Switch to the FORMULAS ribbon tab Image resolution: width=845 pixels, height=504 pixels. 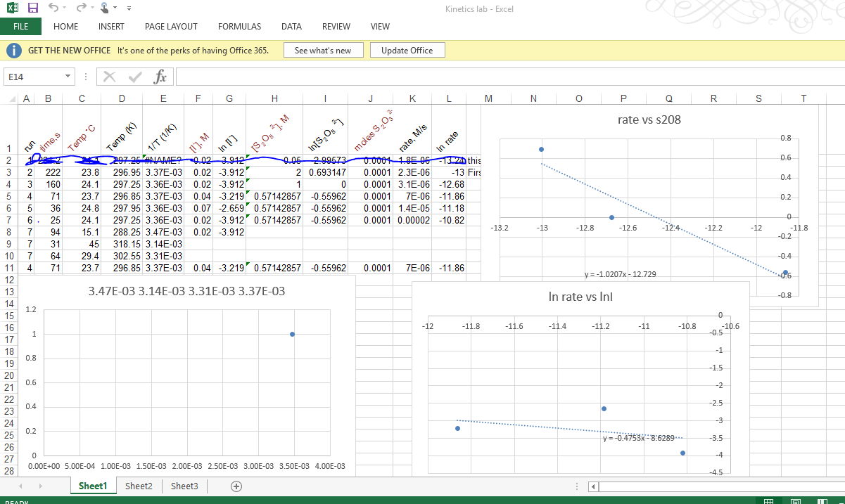point(239,27)
